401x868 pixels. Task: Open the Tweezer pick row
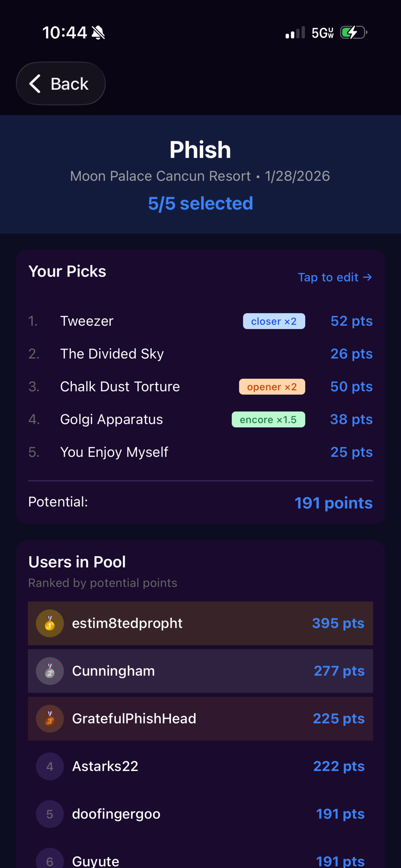click(200, 321)
